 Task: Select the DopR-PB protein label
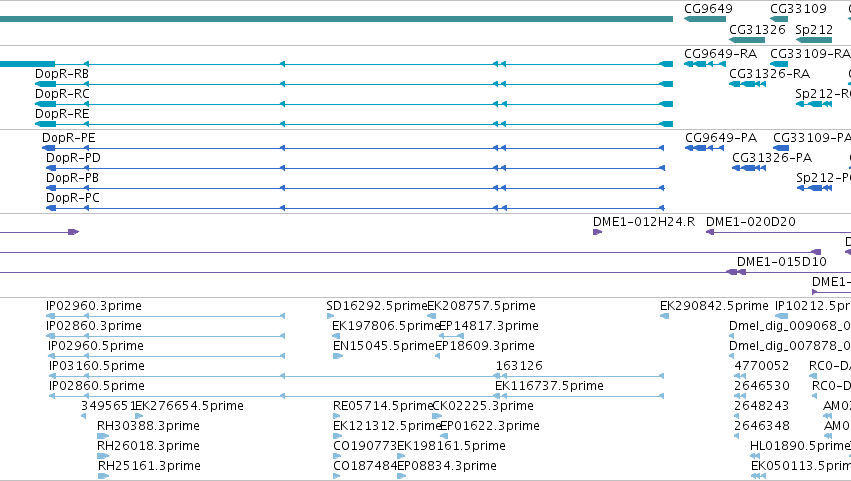(72, 178)
